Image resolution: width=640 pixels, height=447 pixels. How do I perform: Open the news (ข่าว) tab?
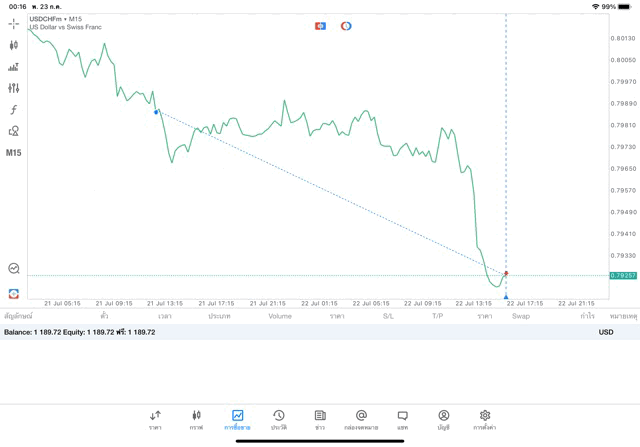[320, 419]
